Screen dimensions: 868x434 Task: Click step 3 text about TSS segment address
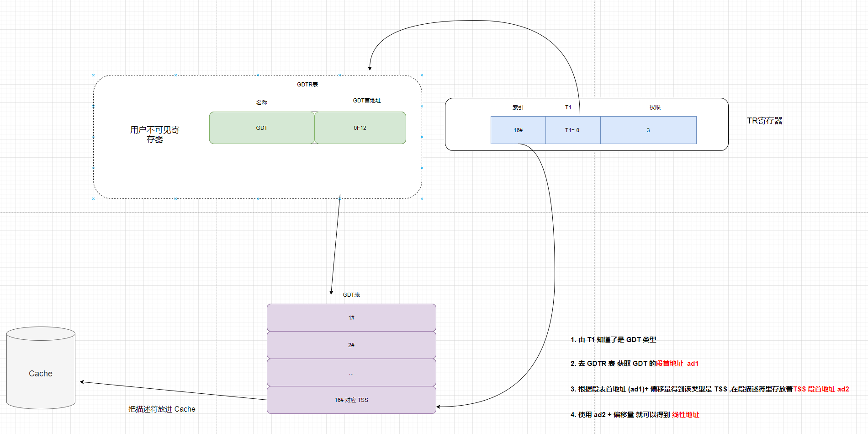tap(709, 389)
